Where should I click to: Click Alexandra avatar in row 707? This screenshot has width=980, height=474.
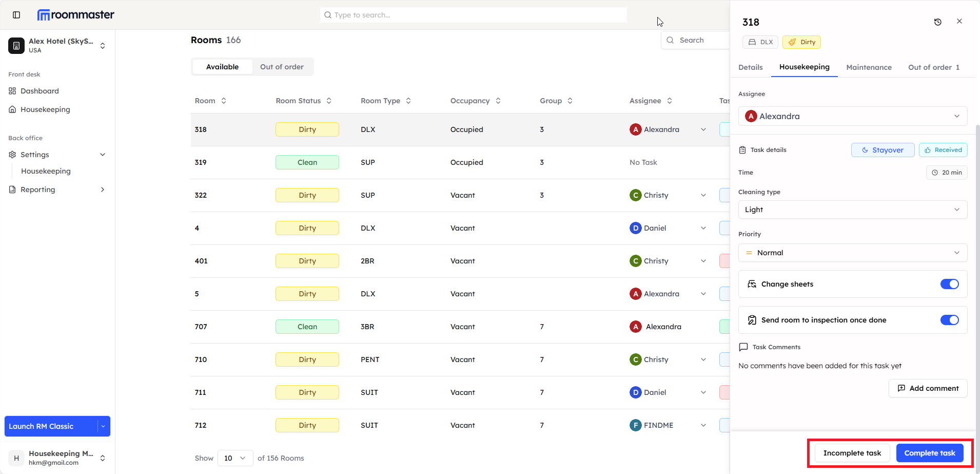click(x=636, y=327)
